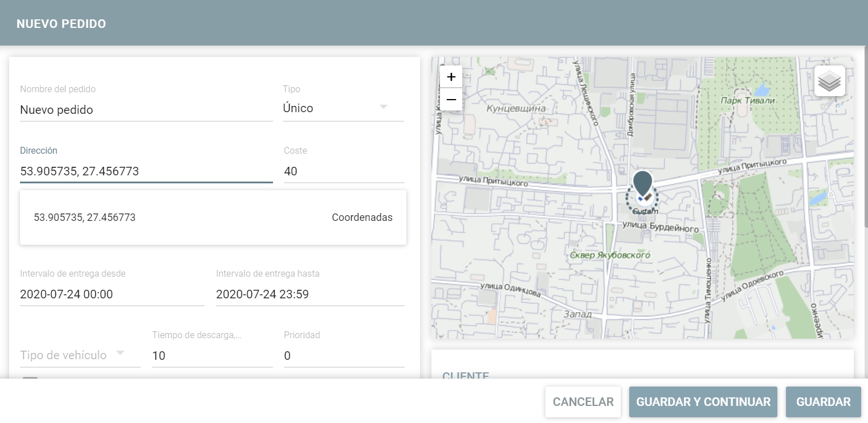The height and width of the screenshot is (423, 868).
Task: Set the Intervalo de entrega hasta field
Action: [x=310, y=294]
